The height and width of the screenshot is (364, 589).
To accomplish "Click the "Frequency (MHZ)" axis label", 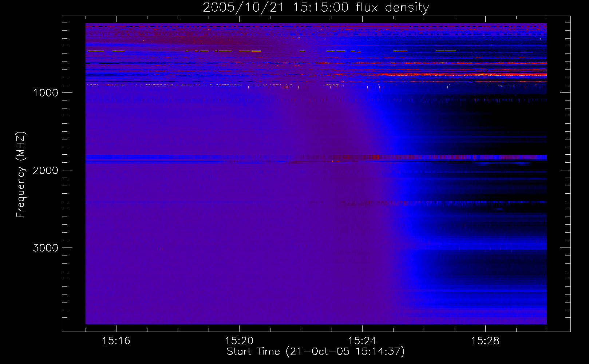I will (21, 175).
